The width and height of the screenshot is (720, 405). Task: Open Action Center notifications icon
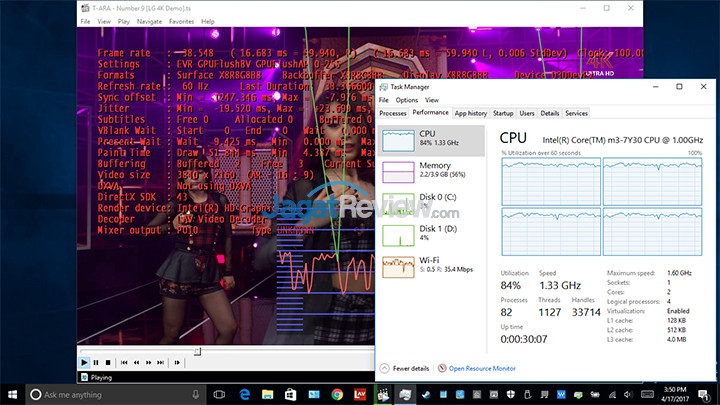pos(704,394)
